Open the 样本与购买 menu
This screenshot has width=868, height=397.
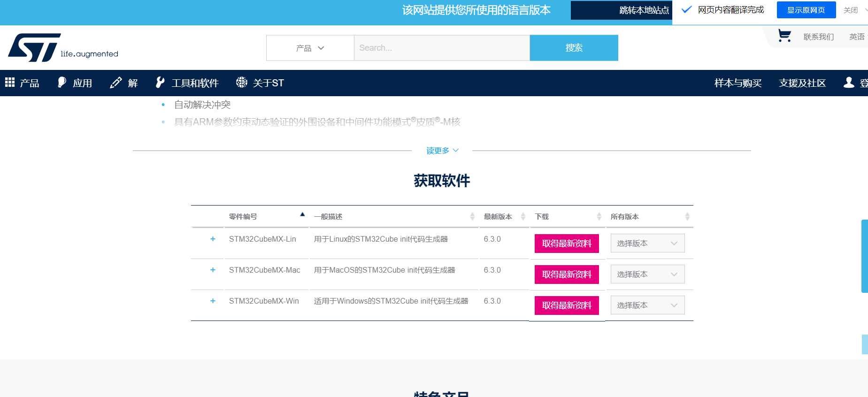[x=738, y=83]
